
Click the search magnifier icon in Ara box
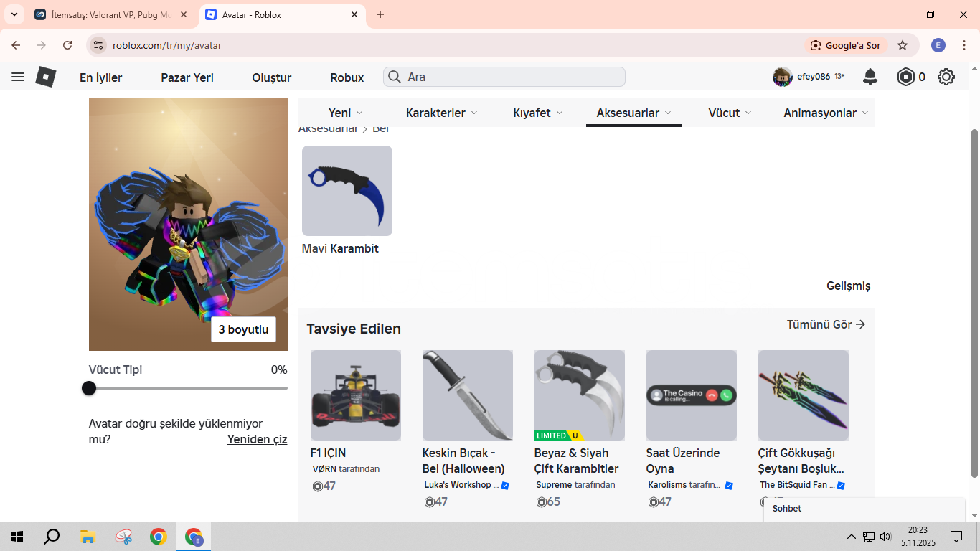coord(394,77)
